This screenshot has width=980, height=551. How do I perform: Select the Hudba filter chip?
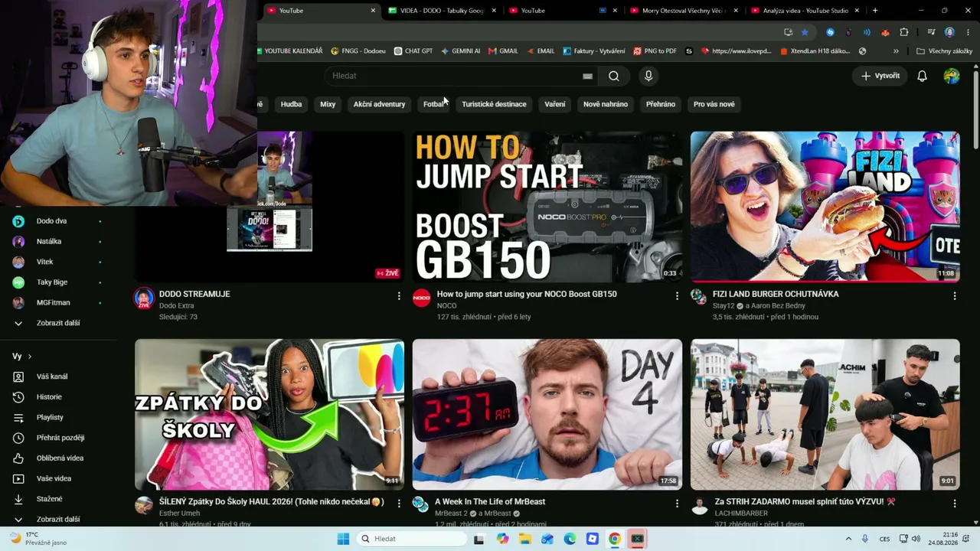[291, 104]
